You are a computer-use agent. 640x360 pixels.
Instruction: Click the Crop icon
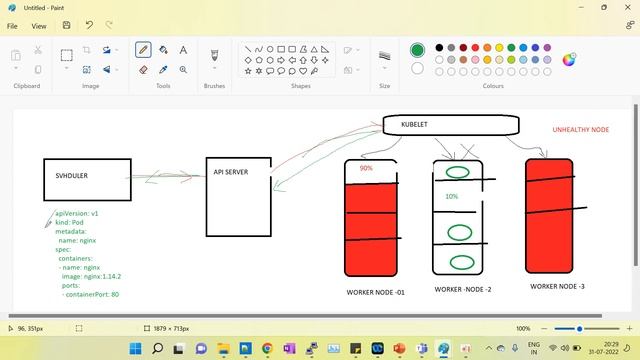(x=87, y=50)
